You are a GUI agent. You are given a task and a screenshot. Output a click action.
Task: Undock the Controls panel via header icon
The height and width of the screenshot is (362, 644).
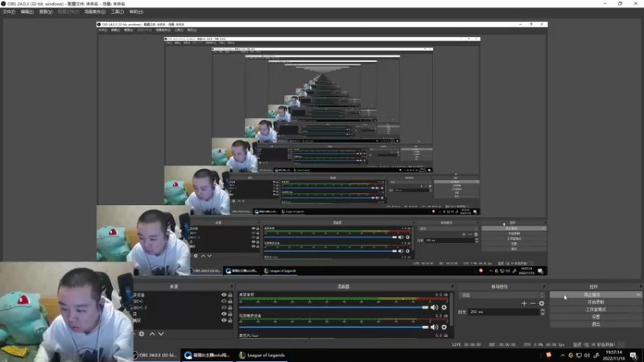tap(640, 286)
